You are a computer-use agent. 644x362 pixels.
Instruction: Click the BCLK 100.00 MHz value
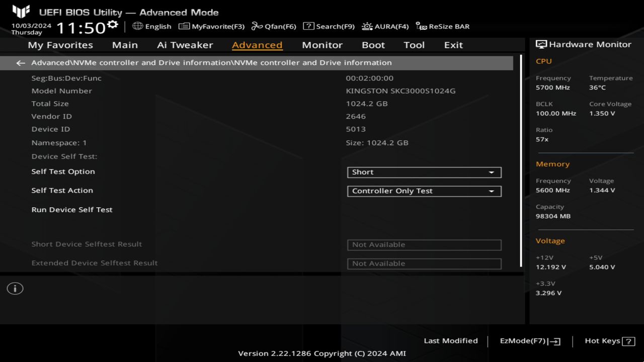[556, 114]
